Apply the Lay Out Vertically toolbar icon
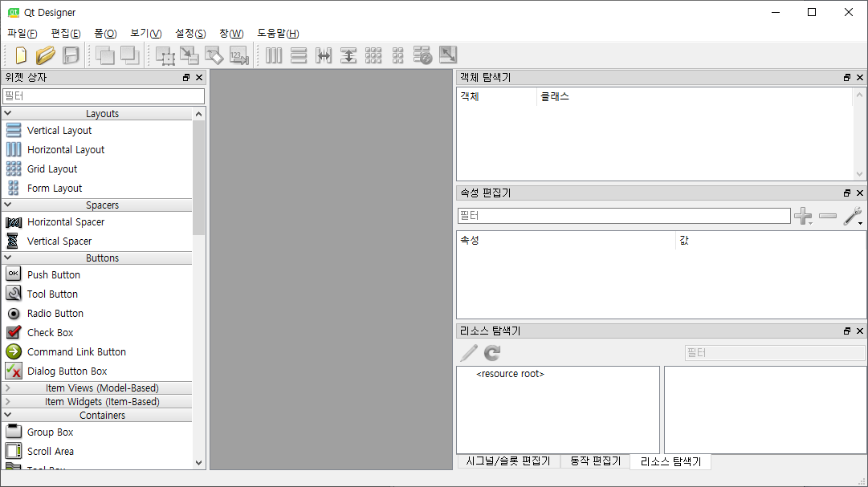Viewport: 868px width, 487px height. pyautogui.click(x=299, y=55)
